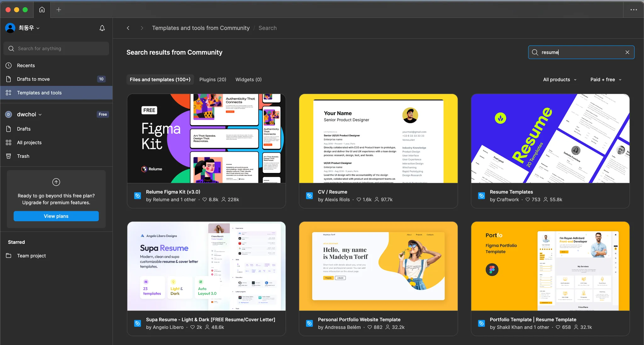Open a new tab with the plus icon
This screenshot has width=644, height=345.
pos(58,10)
